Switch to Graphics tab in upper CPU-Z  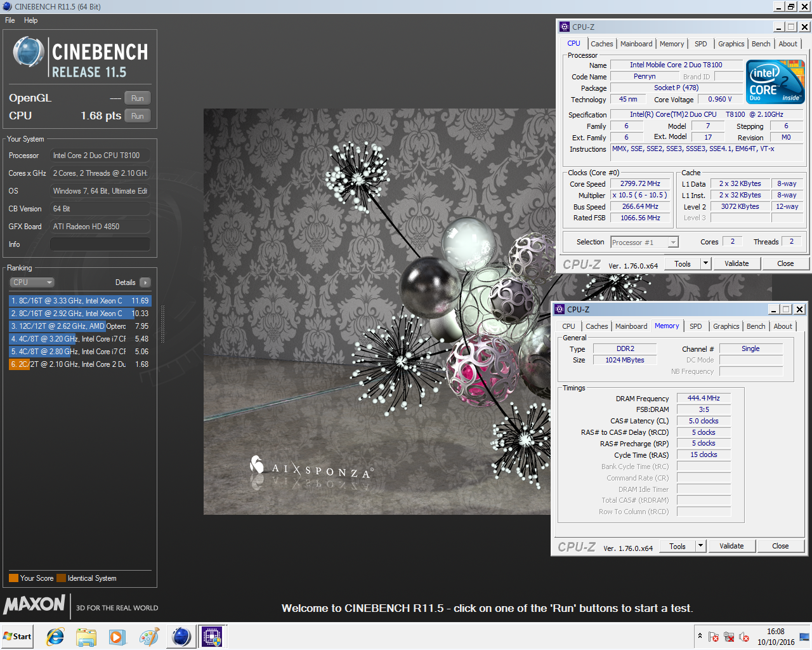pyautogui.click(x=731, y=44)
